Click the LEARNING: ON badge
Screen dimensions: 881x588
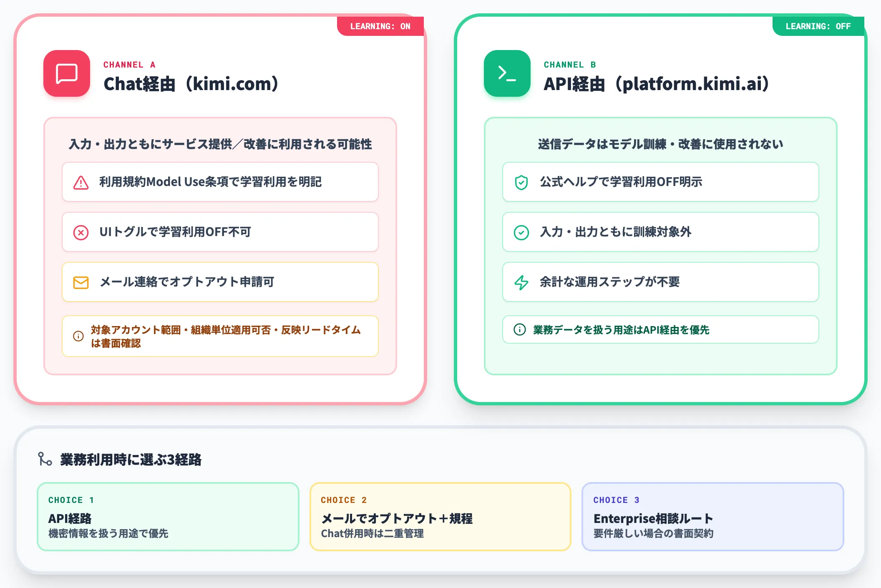point(380,26)
